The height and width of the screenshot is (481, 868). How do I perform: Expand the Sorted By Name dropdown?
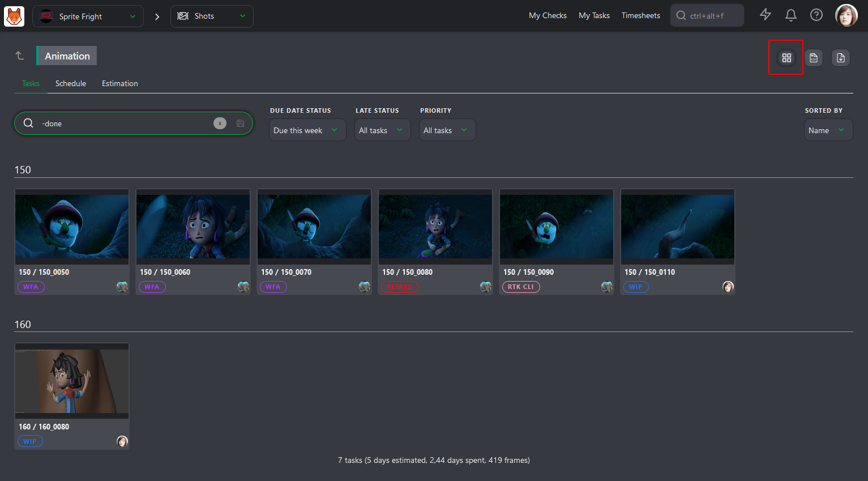pyautogui.click(x=828, y=130)
